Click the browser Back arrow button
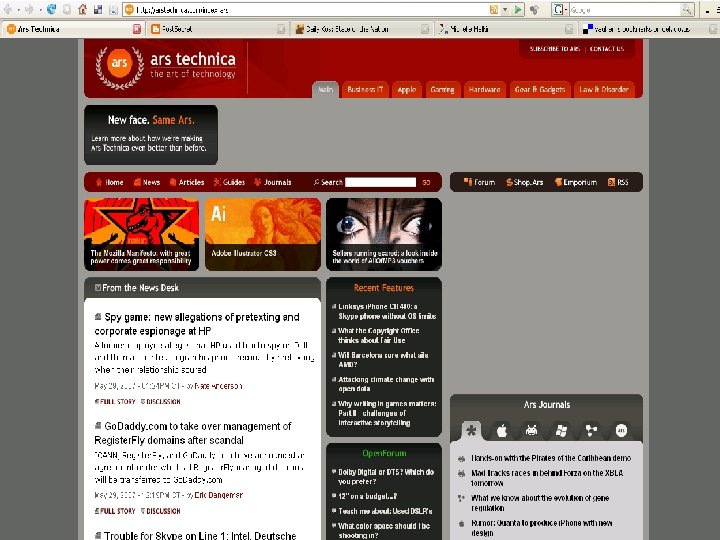This screenshot has height=540, width=720. coord(8,9)
